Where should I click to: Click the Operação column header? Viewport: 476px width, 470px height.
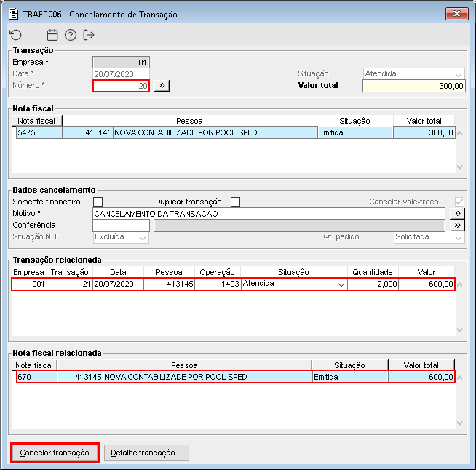pyautogui.click(x=218, y=272)
